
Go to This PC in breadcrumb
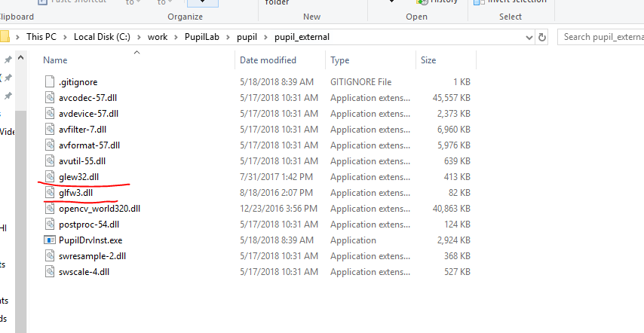[x=41, y=37]
